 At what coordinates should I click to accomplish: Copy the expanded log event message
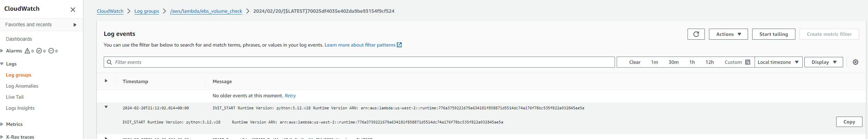(x=849, y=122)
